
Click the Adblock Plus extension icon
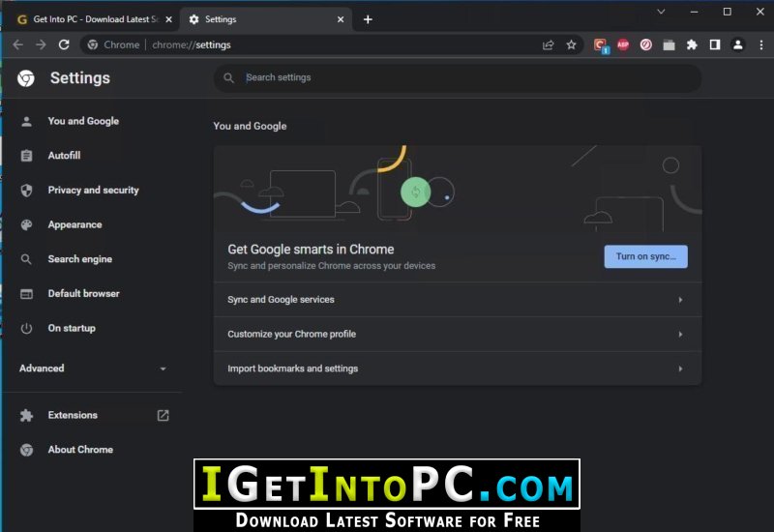point(623,44)
